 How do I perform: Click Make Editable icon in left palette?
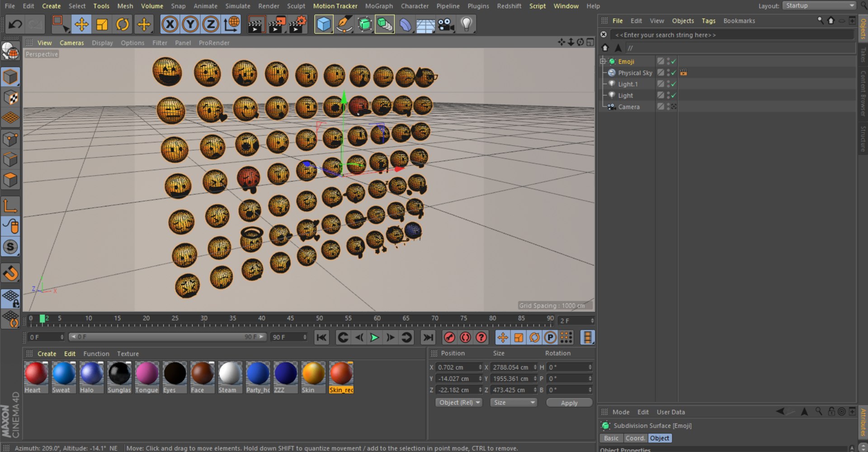pos(10,51)
